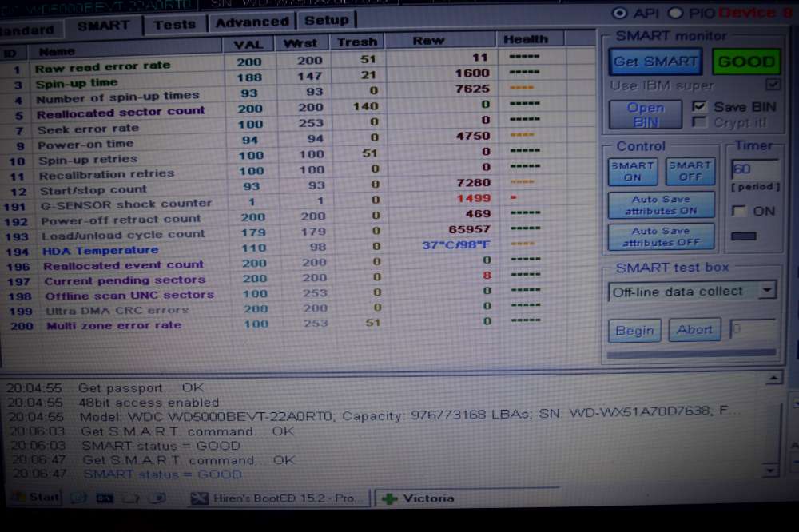
Task: Enable the Timer ON checkbox
Action: (740, 211)
